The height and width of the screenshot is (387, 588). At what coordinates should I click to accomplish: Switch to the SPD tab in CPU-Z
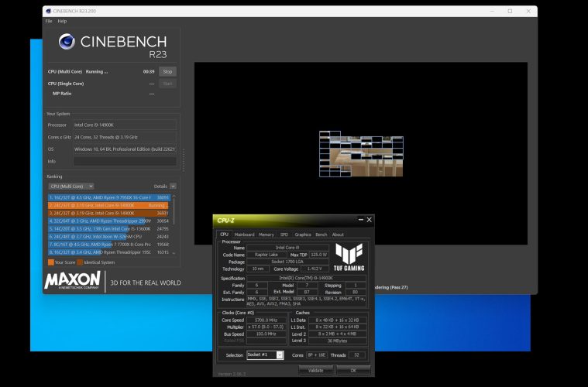pos(284,235)
